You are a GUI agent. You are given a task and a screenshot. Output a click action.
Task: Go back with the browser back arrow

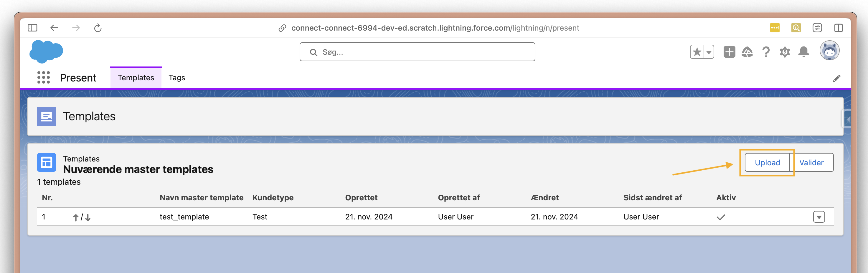point(54,28)
